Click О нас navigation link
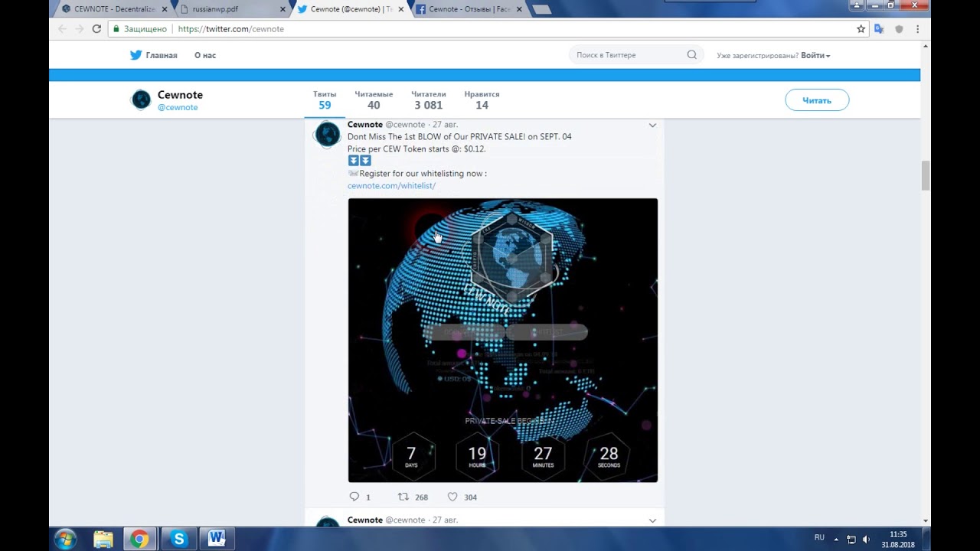The width and height of the screenshot is (980, 551). [204, 55]
